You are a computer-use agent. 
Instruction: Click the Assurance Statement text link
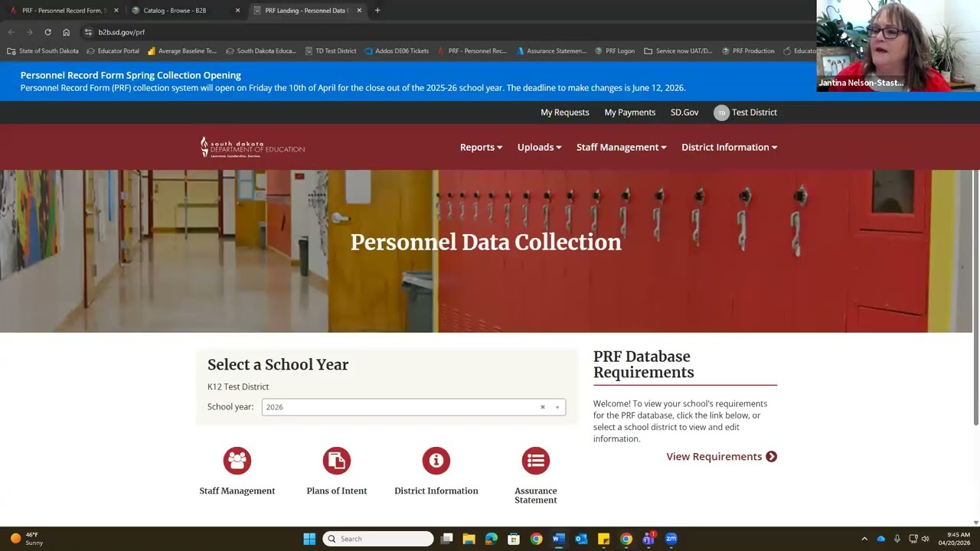tap(536, 496)
